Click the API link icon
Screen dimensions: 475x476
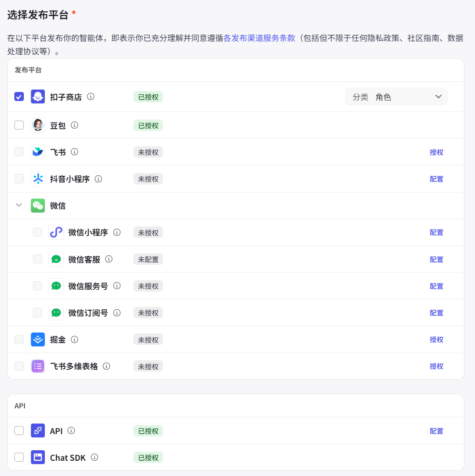pyautogui.click(x=38, y=430)
